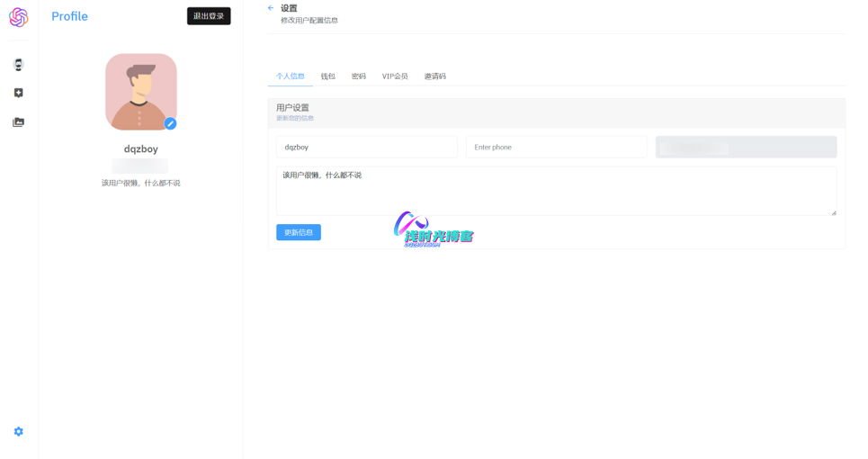Click the colorful app logo icon
The width and height of the screenshot is (868, 459).
[18, 17]
